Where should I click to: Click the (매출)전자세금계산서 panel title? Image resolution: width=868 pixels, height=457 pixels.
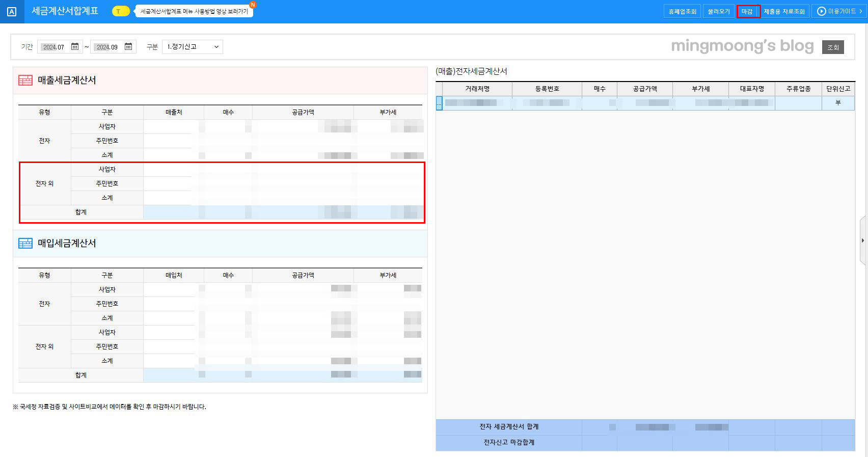[x=471, y=71]
